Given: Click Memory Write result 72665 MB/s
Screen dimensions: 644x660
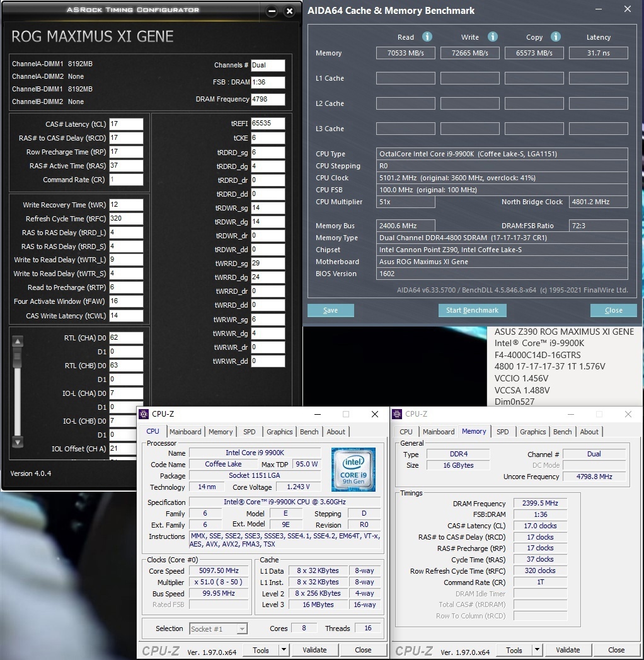Looking at the screenshot, I should (470, 53).
